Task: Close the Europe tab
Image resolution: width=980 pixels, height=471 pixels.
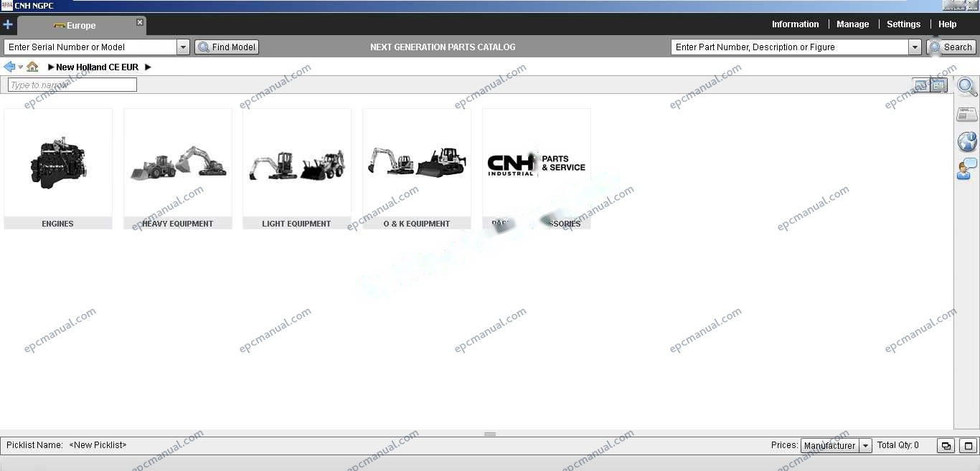Action: pyautogui.click(x=140, y=22)
